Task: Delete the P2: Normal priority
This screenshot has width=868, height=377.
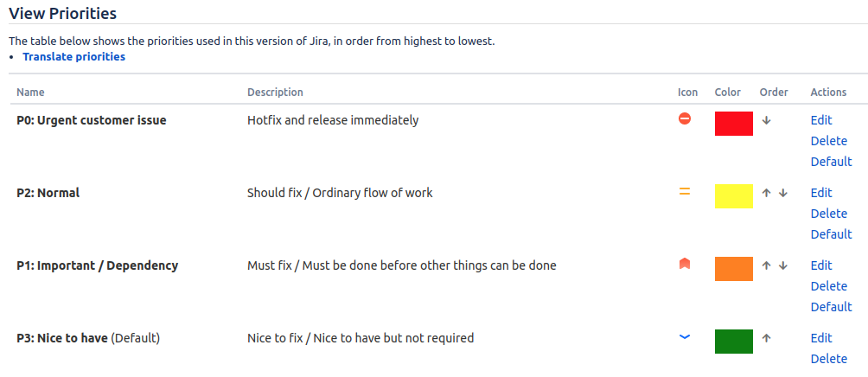Action: point(829,213)
